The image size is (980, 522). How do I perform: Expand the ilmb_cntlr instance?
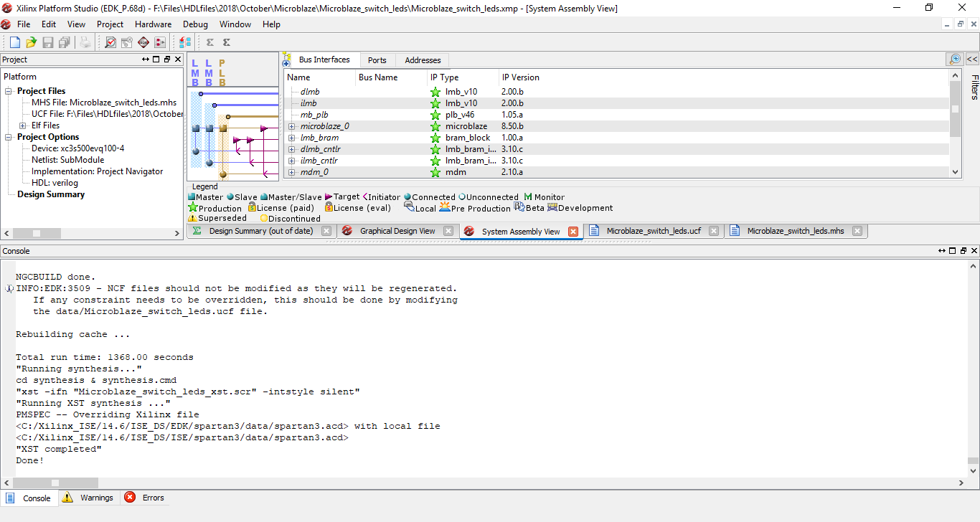292,161
